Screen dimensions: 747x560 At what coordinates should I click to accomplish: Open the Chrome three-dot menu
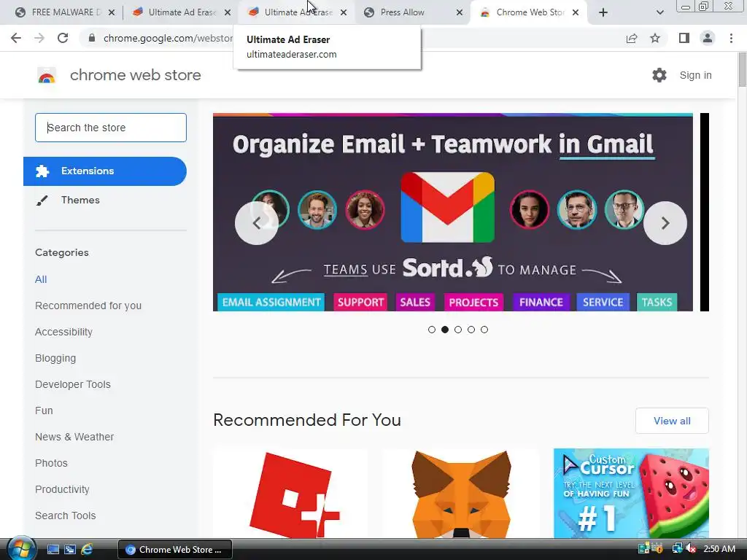731,38
